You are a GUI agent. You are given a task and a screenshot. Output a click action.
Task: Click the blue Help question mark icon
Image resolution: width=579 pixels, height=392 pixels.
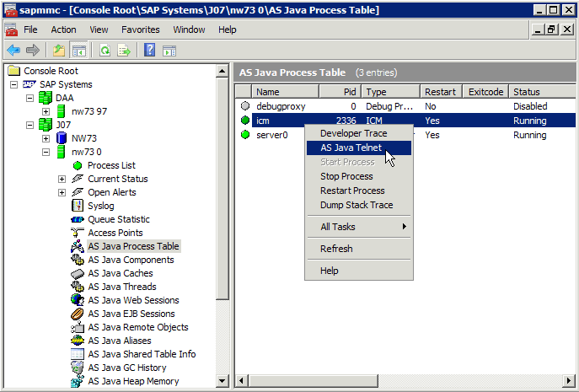pyautogui.click(x=149, y=50)
